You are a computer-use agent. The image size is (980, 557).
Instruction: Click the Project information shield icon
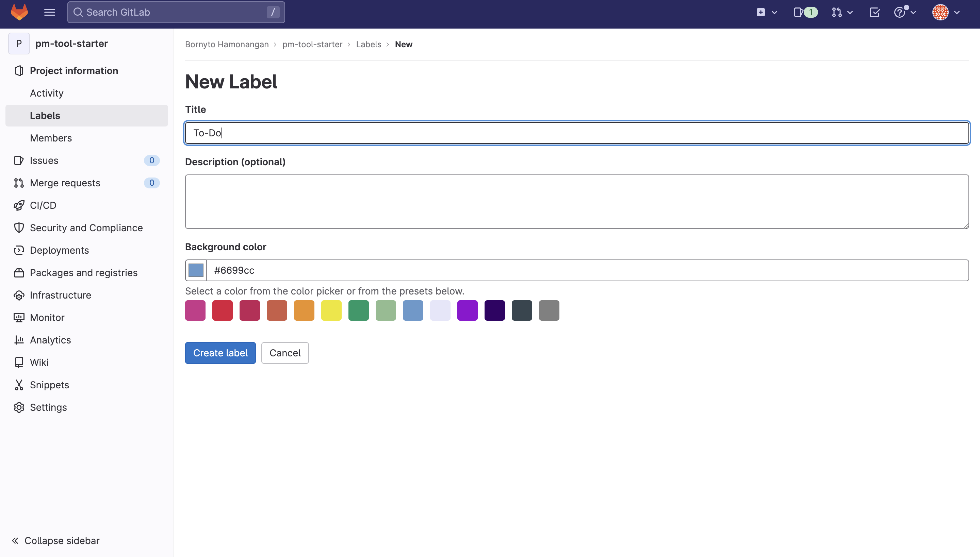point(19,71)
